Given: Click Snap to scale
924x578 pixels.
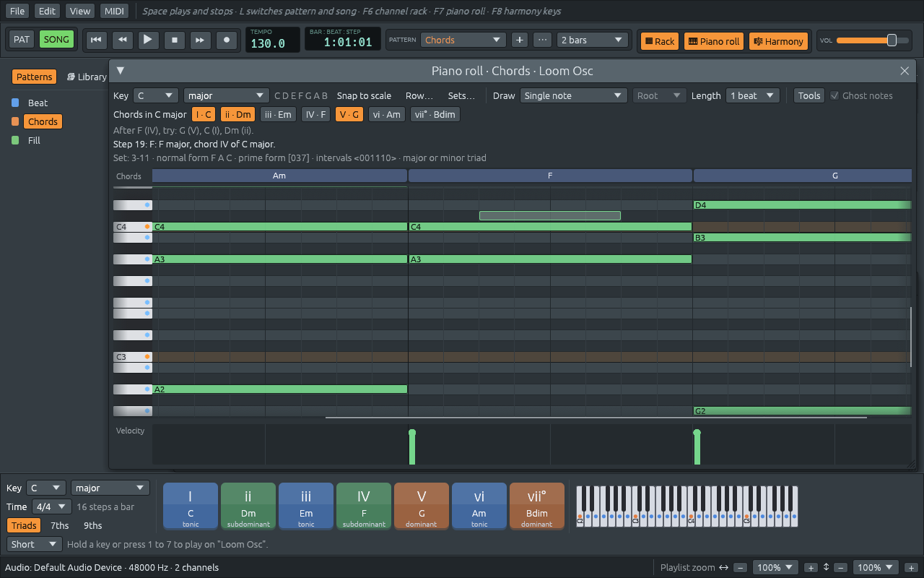Looking at the screenshot, I should coord(364,95).
